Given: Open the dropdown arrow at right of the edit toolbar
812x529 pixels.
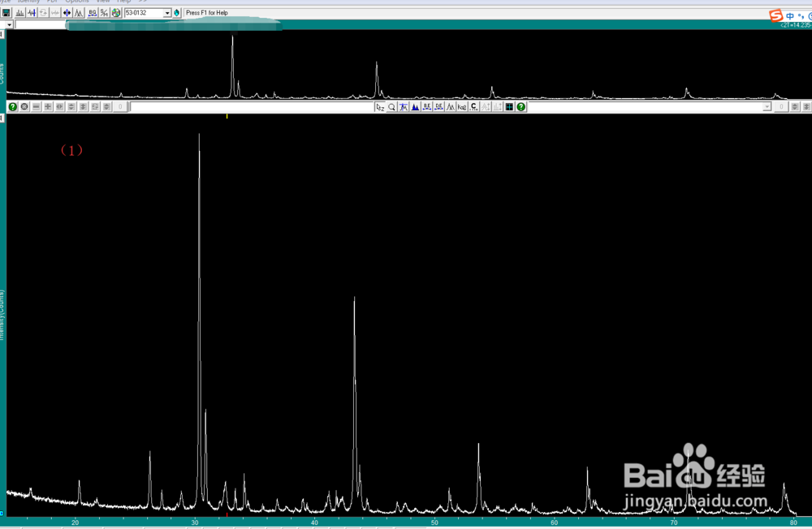Looking at the screenshot, I should tap(767, 107).
